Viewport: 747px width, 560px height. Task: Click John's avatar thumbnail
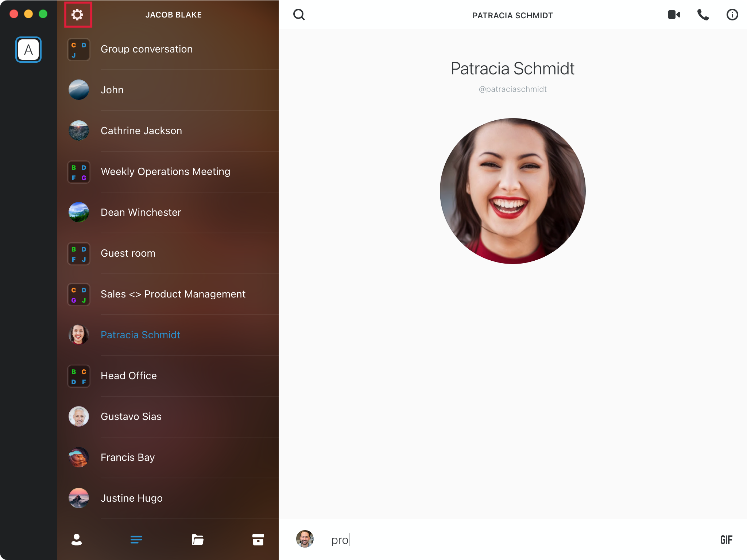pos(79,90)
